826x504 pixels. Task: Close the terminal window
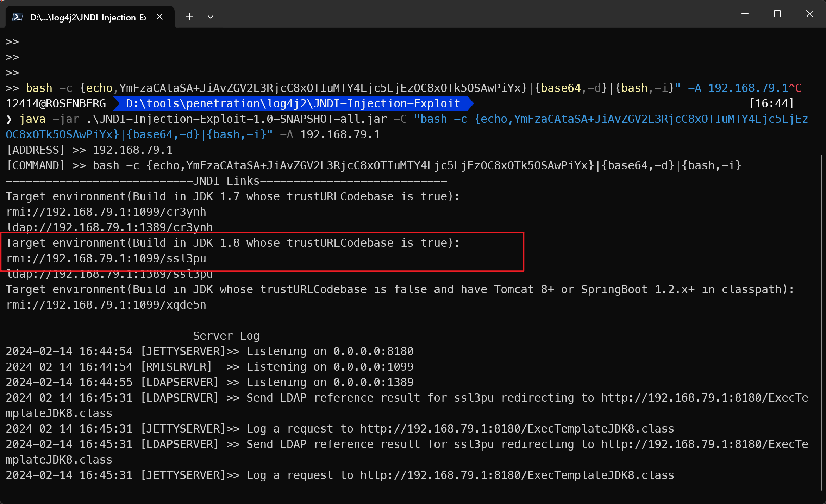[810, 14]
